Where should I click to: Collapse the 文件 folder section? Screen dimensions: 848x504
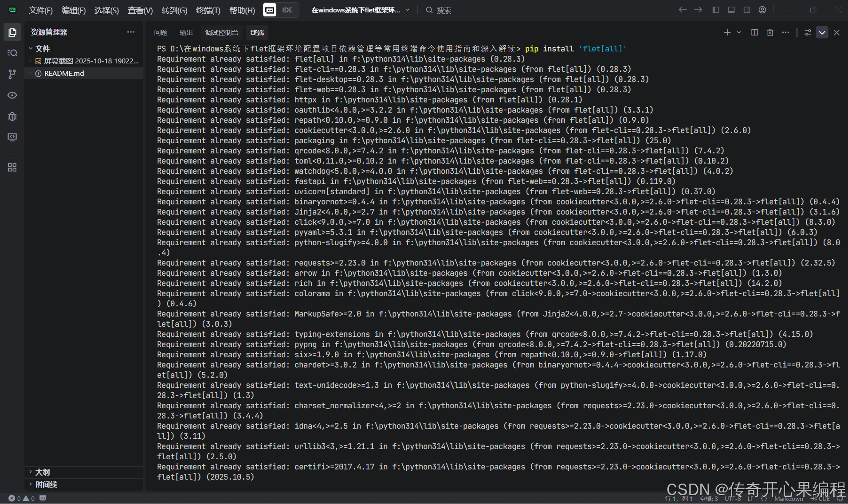[x=42, y=48]
